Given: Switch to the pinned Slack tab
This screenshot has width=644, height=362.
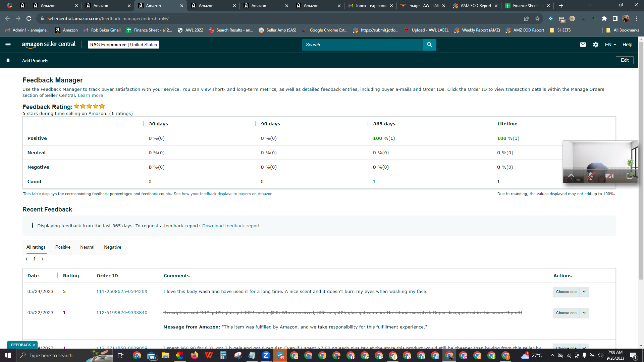Looking at the screenshot, I should pos(9,6).
